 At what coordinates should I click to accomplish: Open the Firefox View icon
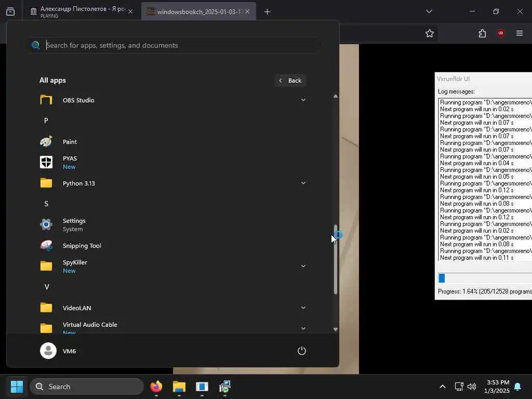coord(10,11)
